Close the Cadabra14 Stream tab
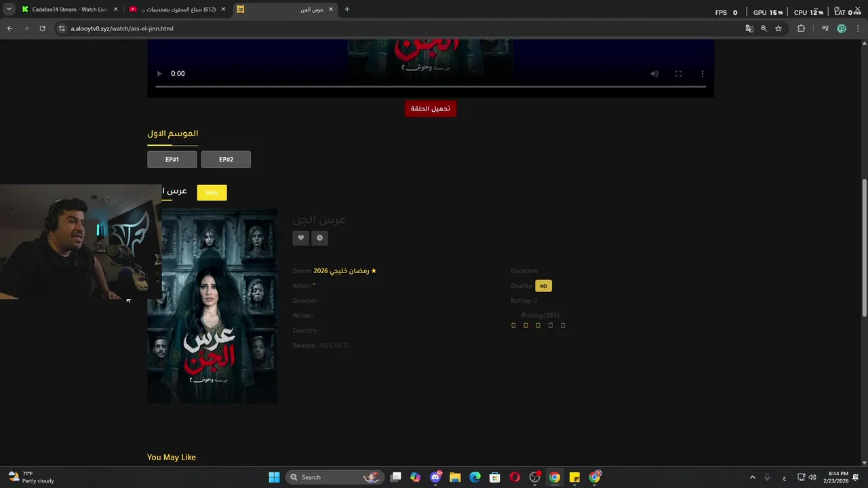 pos(115,9)
